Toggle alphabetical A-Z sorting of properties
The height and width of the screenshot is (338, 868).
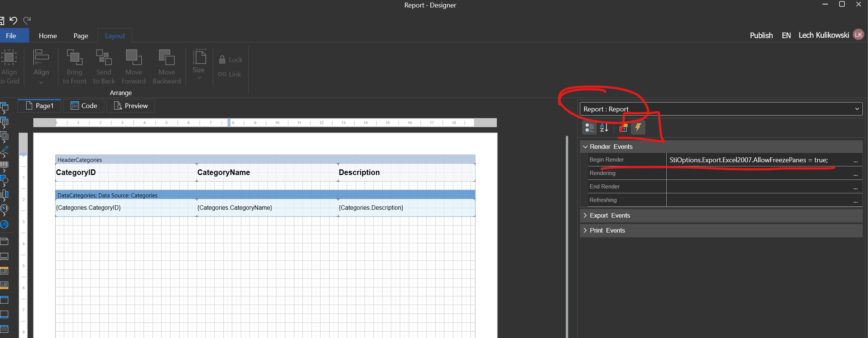[604, 127]
